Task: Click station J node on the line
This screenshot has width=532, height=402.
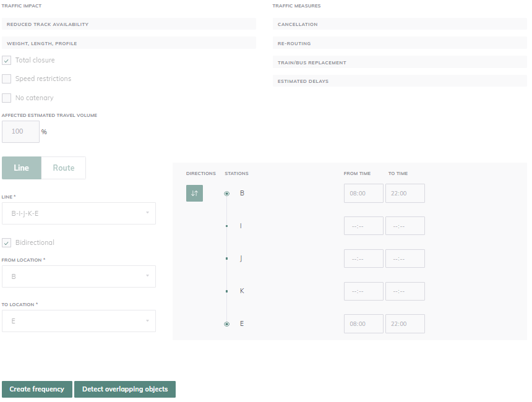Action: click(x=227, y=259)
